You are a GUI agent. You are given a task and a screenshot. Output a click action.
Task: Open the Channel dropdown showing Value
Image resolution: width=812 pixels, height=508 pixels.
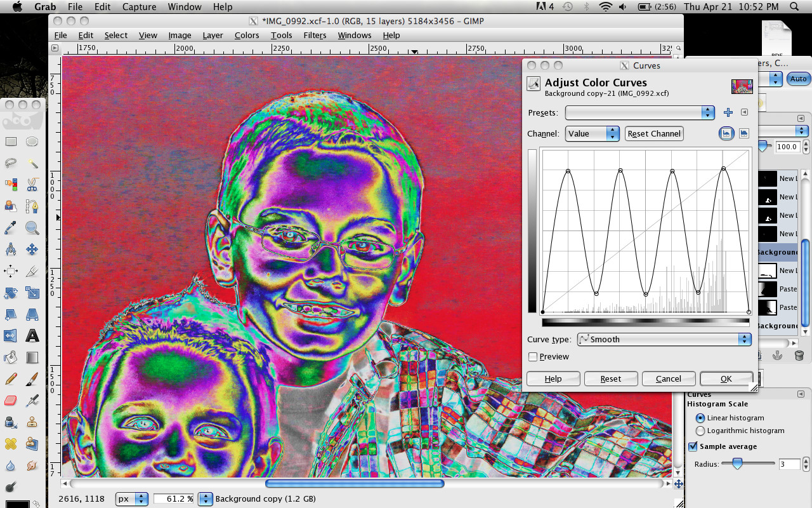pos(591,133)
